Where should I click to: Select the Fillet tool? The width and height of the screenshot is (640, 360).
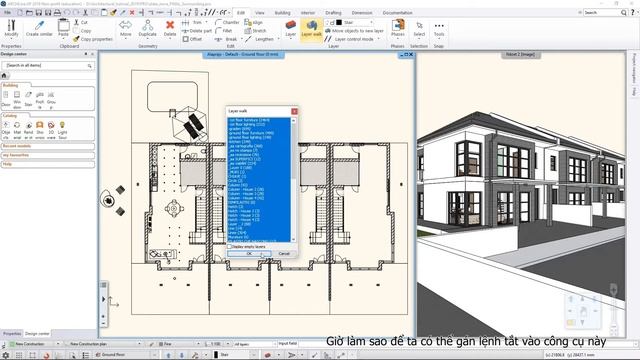(224, 31)
